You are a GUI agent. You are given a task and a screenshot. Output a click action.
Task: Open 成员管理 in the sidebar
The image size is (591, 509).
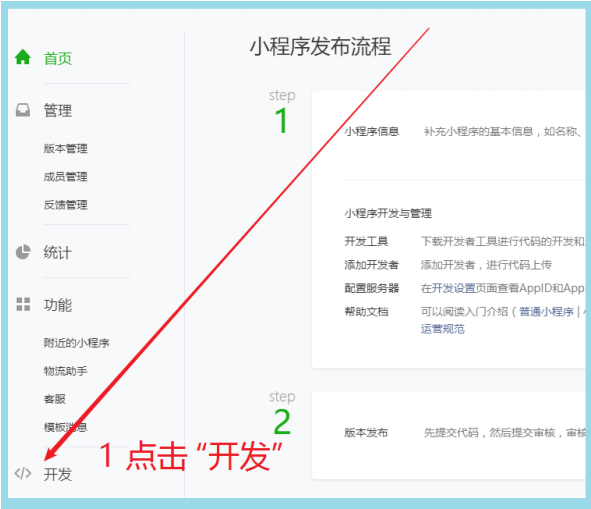[x=66, y=176]
